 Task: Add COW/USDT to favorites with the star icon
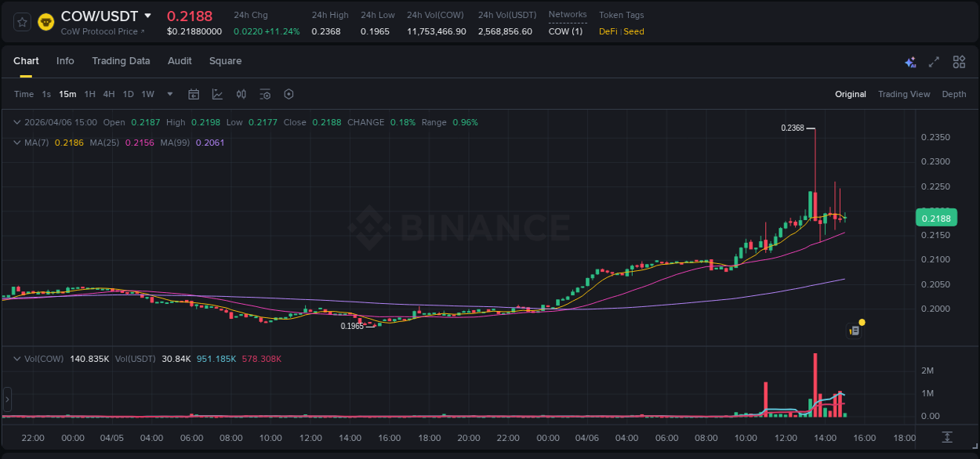(x=23, y=23)
